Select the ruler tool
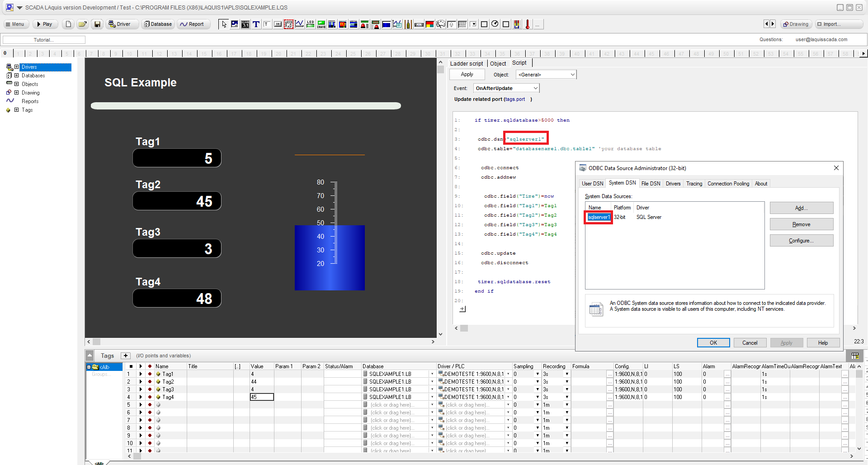The width and height of the screenshot is (868, 465). coord(419,24)
